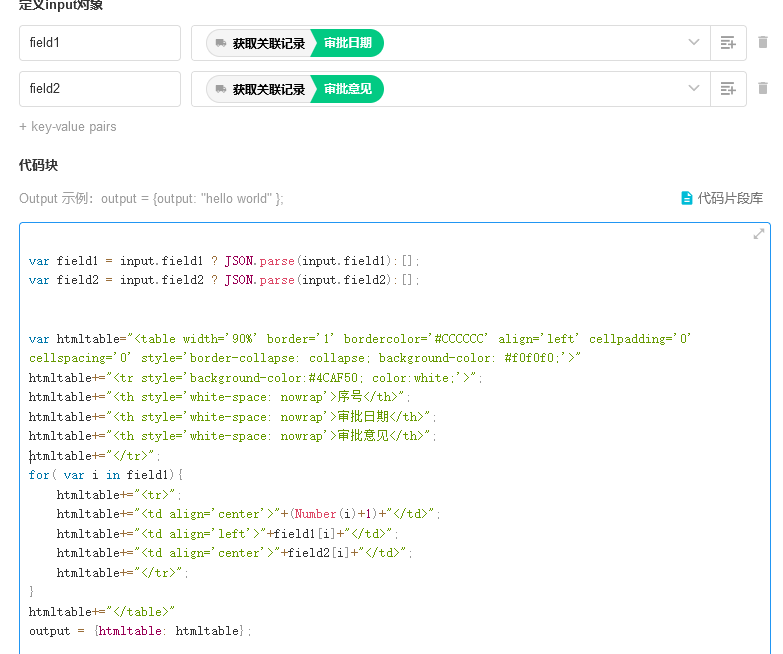Click the truck icon in field2 value
This screenshot has height=654, width=783.
(x=220, y=89)
